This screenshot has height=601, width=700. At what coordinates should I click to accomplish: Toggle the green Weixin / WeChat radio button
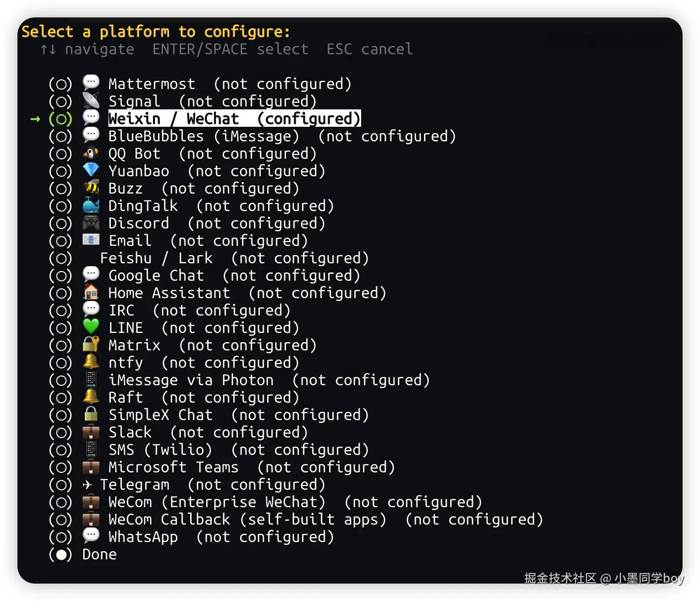61,119
